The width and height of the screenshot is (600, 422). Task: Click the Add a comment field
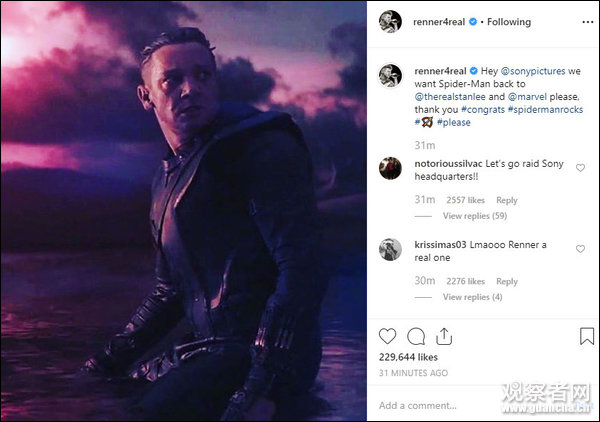pos(470,406)
